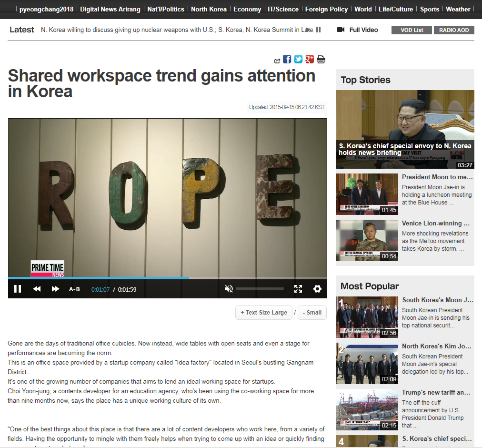This screenshot has width=482, height=448.
Task: Go to World section
Action: 363,9
